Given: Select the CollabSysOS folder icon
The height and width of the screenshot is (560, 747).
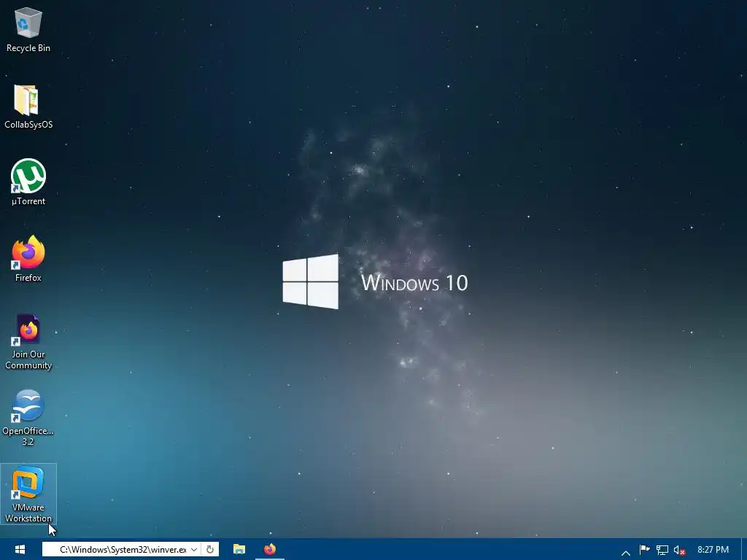Looking at the screenshot, I should coord(28,106).
